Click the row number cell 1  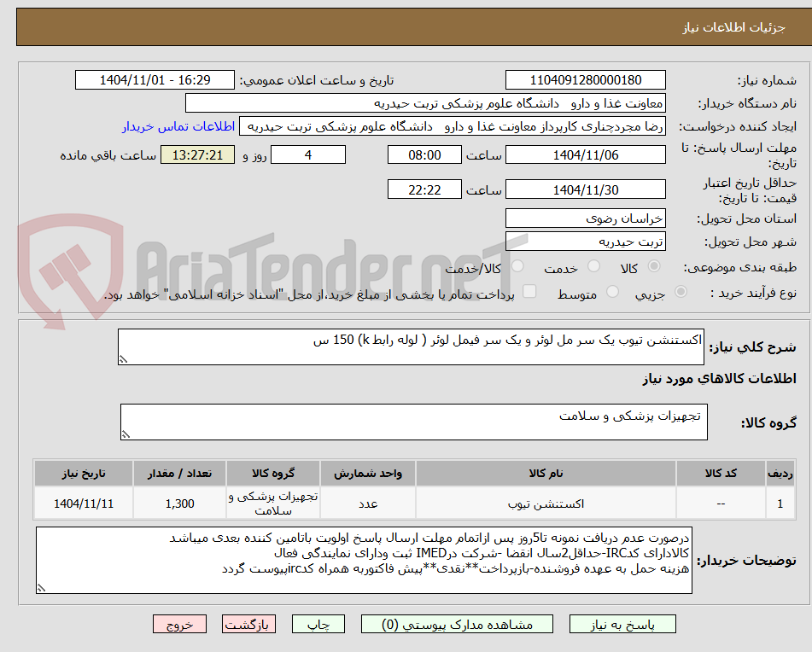pyautogui.click(x=780, y=504)
